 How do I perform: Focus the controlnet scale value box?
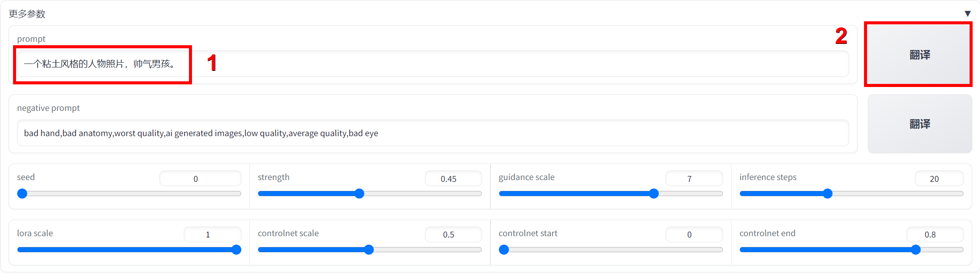pyautogui.click(x=453, y=234)
